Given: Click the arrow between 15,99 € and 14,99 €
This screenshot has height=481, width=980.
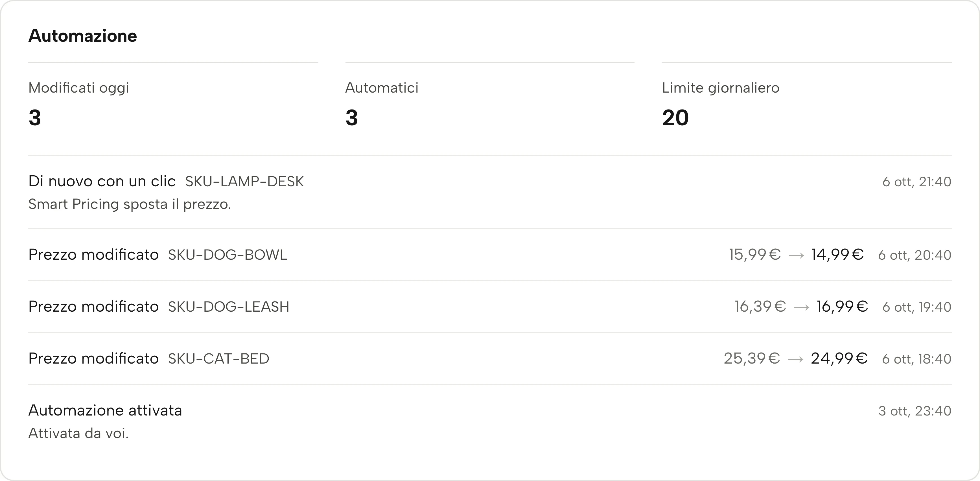Looking at the screenshot, I should click(796, 255).
